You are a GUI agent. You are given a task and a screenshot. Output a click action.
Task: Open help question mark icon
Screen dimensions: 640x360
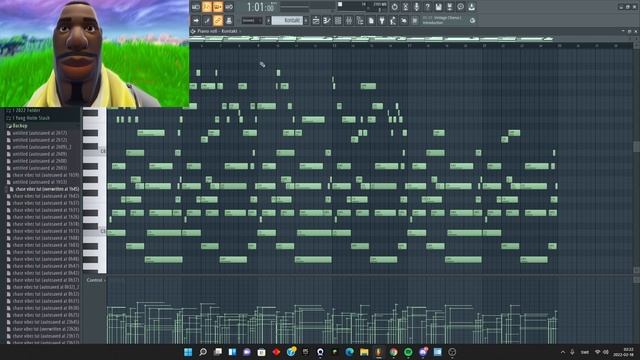(x=427, y=7)
